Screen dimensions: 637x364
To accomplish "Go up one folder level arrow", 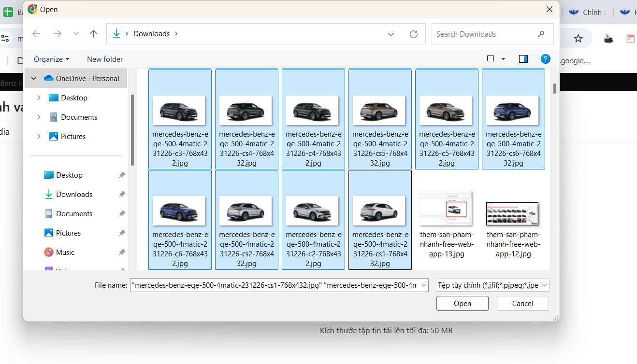I will [x=94, y=34].
